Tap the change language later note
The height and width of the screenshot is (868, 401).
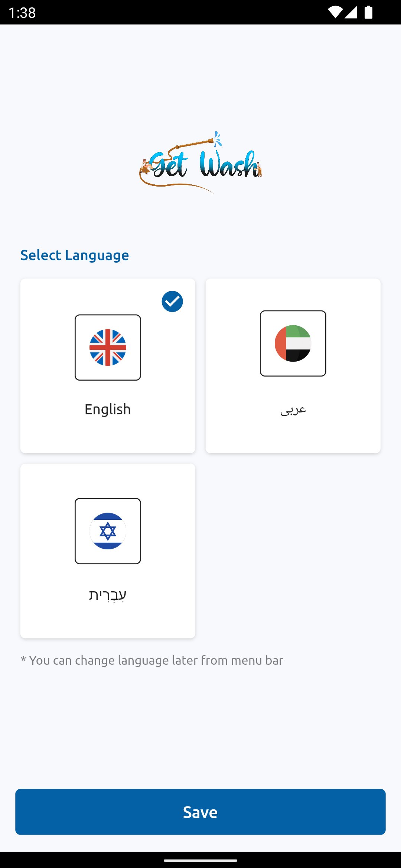[x=152, y=660]
